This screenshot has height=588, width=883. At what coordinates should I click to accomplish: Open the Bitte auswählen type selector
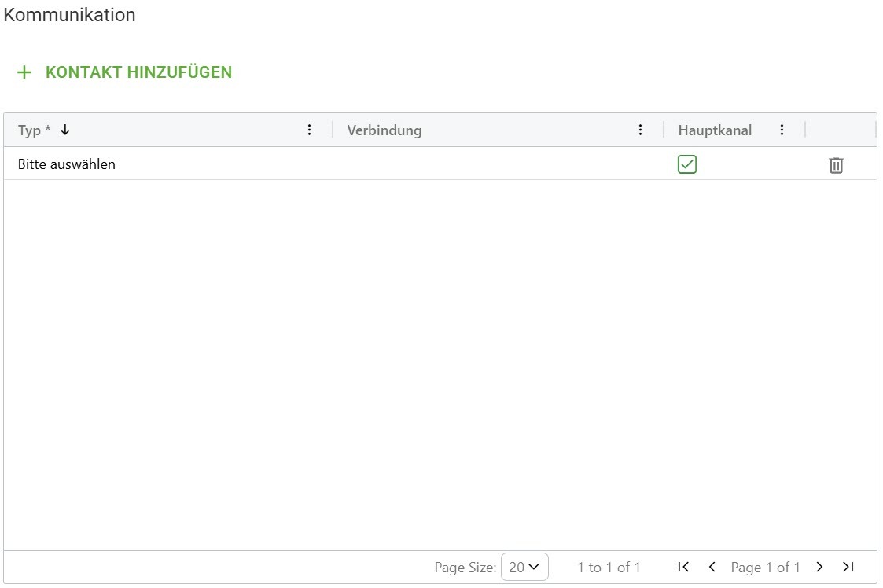pyautogui.click(x=66, y=164)
